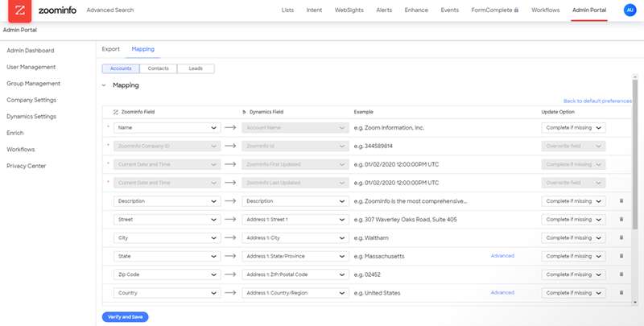Delete the State mapping row
The width and height of the screenshot is (644, 326).
pyautogui.click(x=621, y=256)
